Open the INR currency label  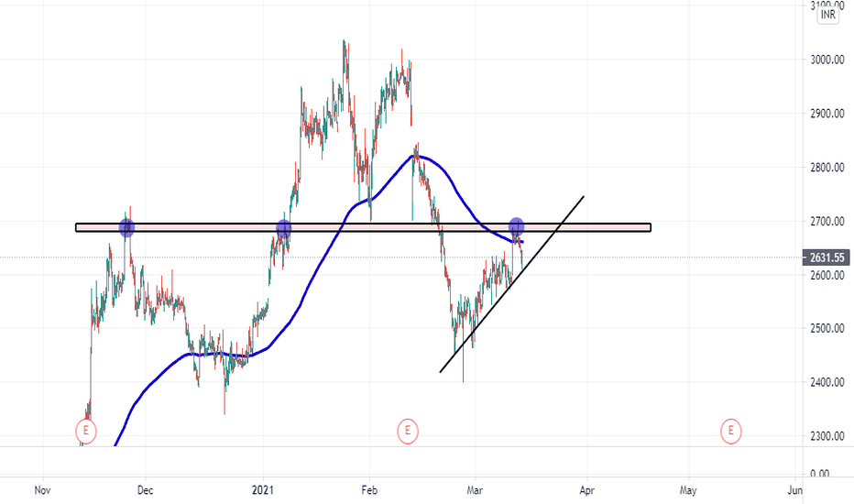click(x=827, y=15)
